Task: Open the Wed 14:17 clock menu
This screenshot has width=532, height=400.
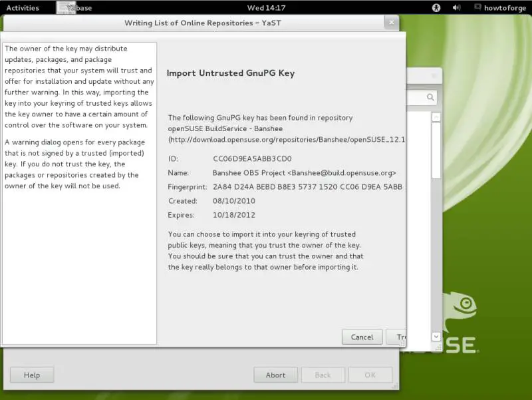Action: click(267, 8)
